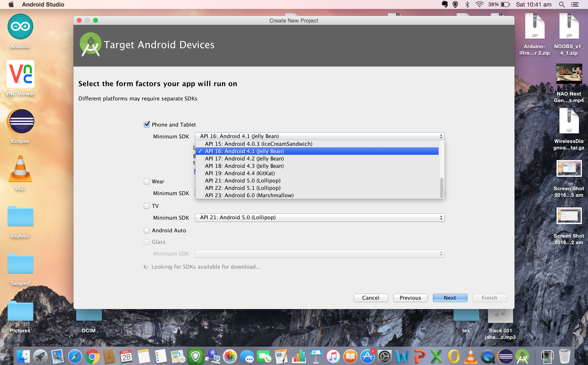The height and width of the screenshot is (365, 588).
Task: Click the Next button
Action: click(x=450, y=298)
